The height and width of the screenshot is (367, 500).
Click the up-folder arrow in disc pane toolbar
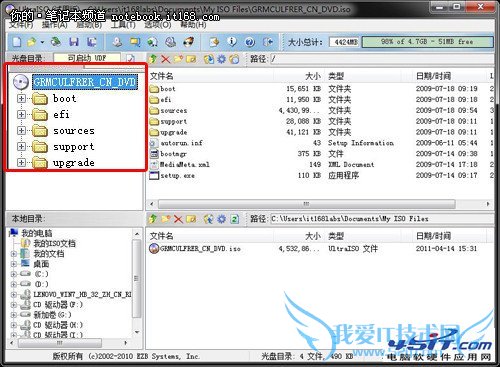tap(153, 59)
